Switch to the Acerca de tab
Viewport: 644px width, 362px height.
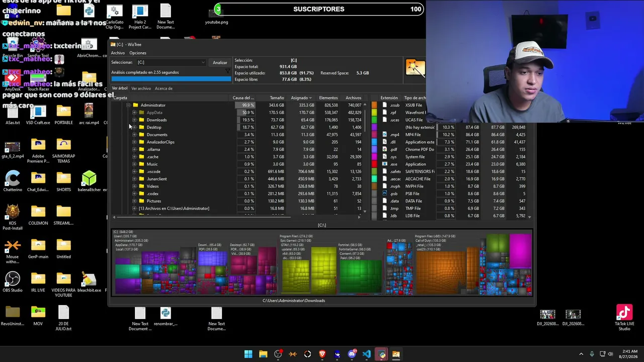coord(164,88)
